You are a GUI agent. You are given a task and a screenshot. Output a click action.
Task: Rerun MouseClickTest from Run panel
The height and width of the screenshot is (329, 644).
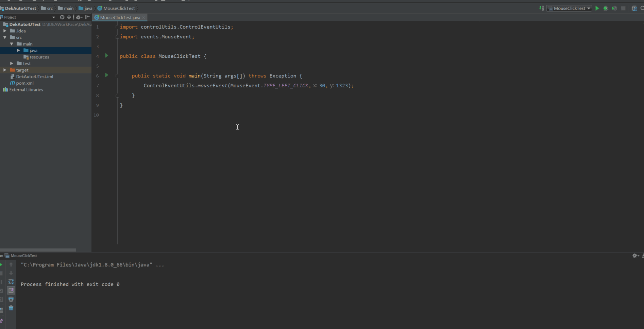1,264
